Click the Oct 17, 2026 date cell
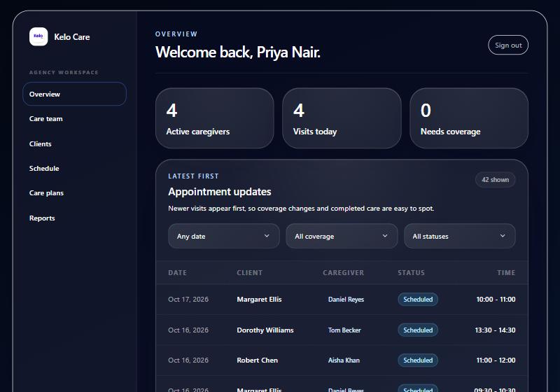The width and height of the screenshot is (560, 392). (x=188, y=299)
